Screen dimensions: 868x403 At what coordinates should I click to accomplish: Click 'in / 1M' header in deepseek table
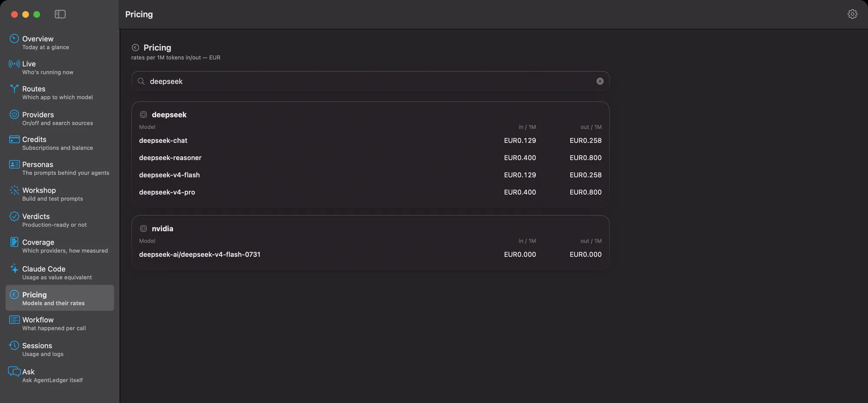pos(527,127)
